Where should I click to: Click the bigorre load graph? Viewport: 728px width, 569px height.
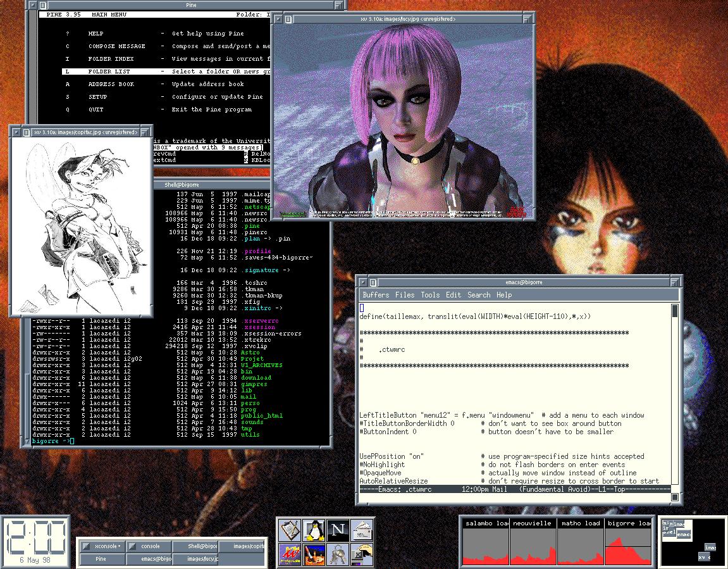pos(628,542)
